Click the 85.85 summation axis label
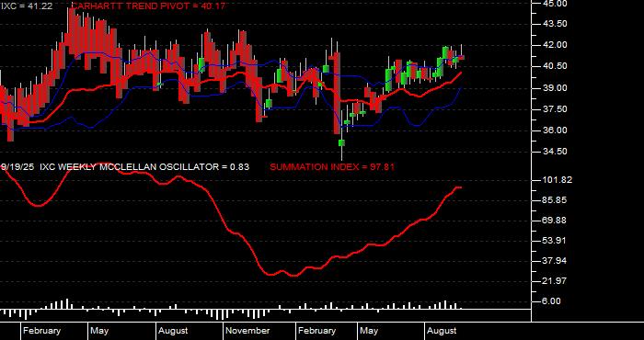Image resolution: width=644 pixels, height=340 pixels. point(556,200)
